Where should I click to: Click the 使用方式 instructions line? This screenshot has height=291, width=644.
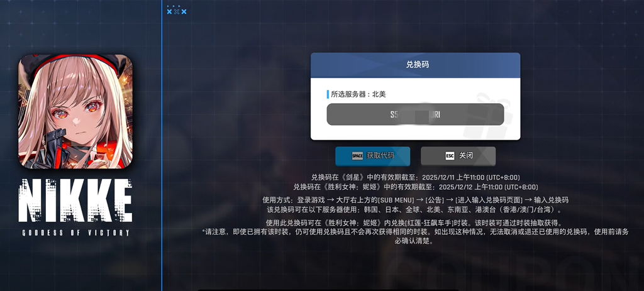pos(415,200)
